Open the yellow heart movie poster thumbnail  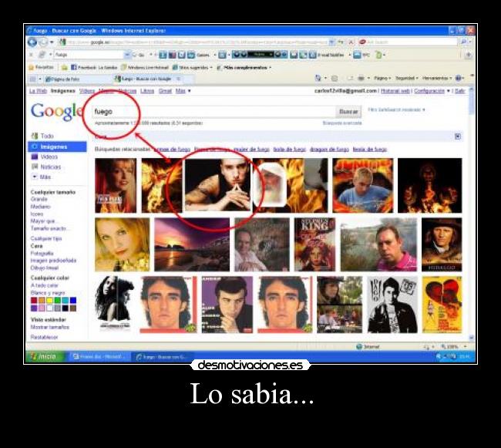442,305
